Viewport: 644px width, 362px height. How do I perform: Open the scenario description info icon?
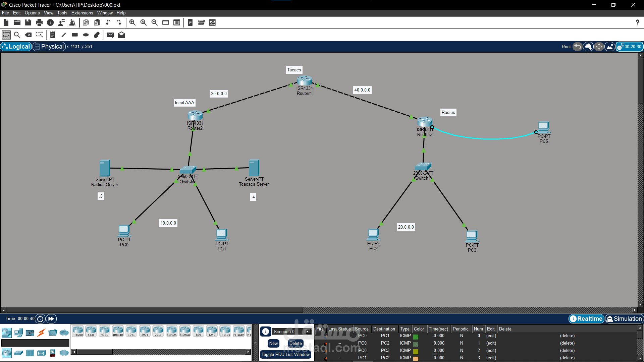click(266, 331)
